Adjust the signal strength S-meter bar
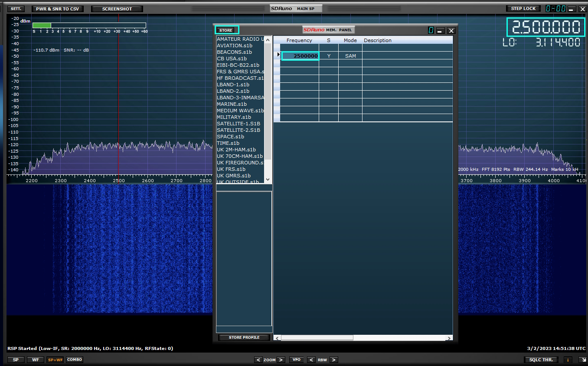 click(x=89, y=25)
